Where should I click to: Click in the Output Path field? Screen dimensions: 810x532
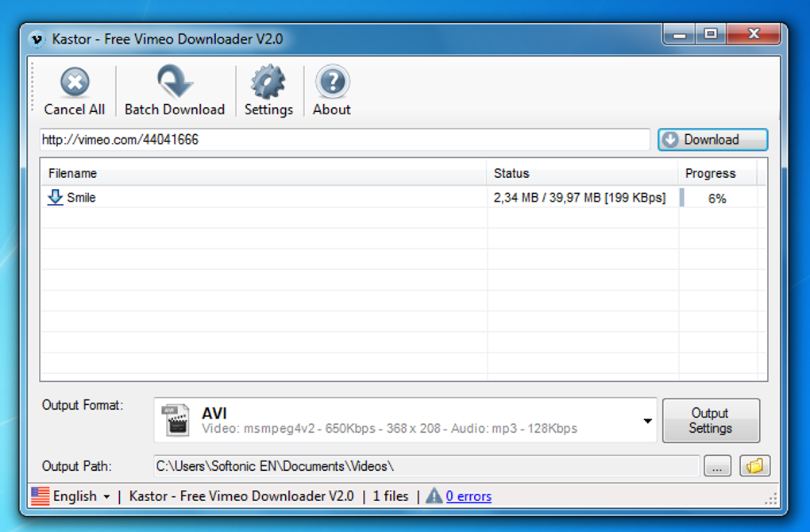tap(426, 466)
